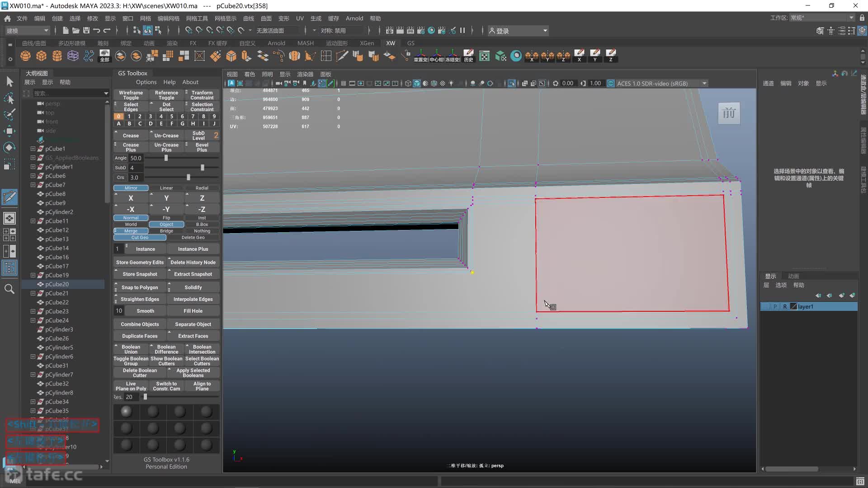Click the front view cube label
The width and height of the screenshot is (868, 488).
pyautogui.click(x=729, y=113)
